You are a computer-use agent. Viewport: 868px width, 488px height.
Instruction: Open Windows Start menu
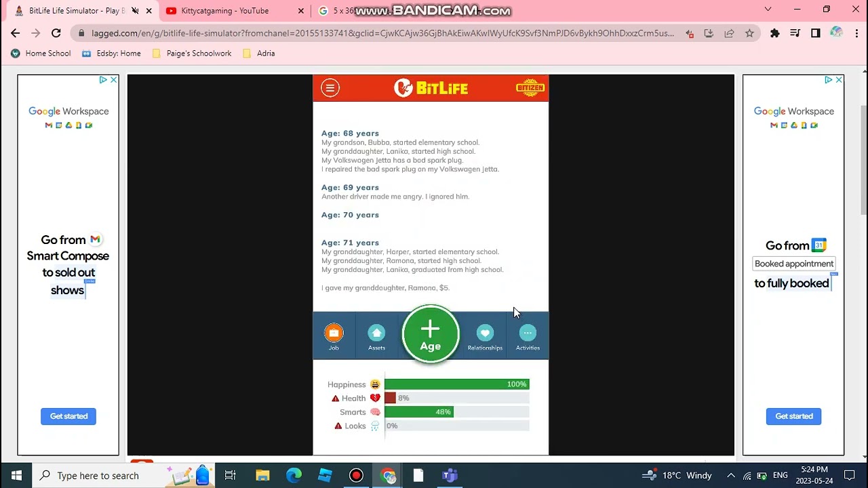pos(16,475)
